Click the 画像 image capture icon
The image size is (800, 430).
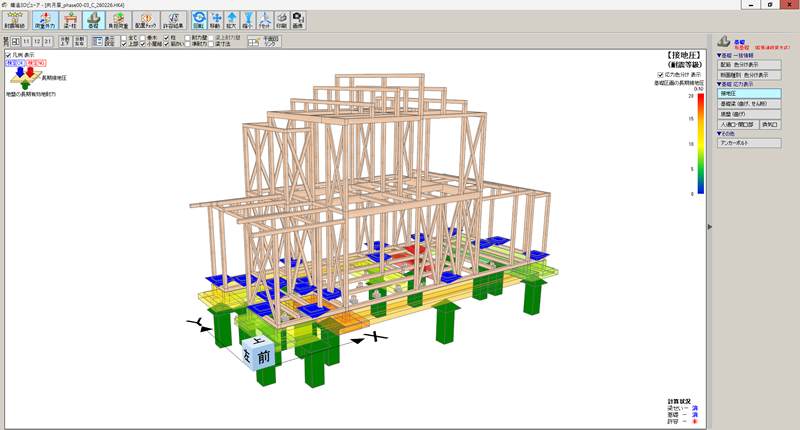click(x=298, y=19)
